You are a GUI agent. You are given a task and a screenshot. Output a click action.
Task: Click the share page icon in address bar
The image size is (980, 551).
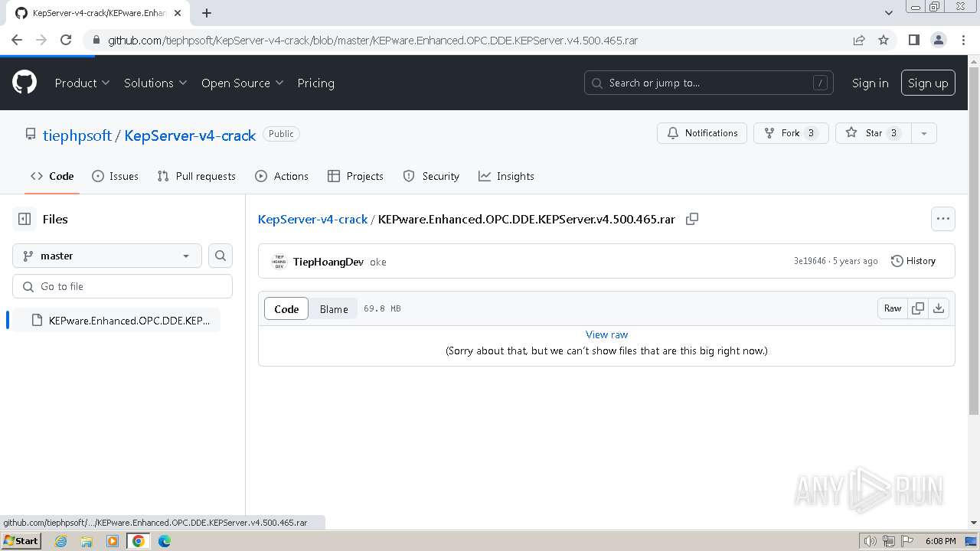[859, 40]
